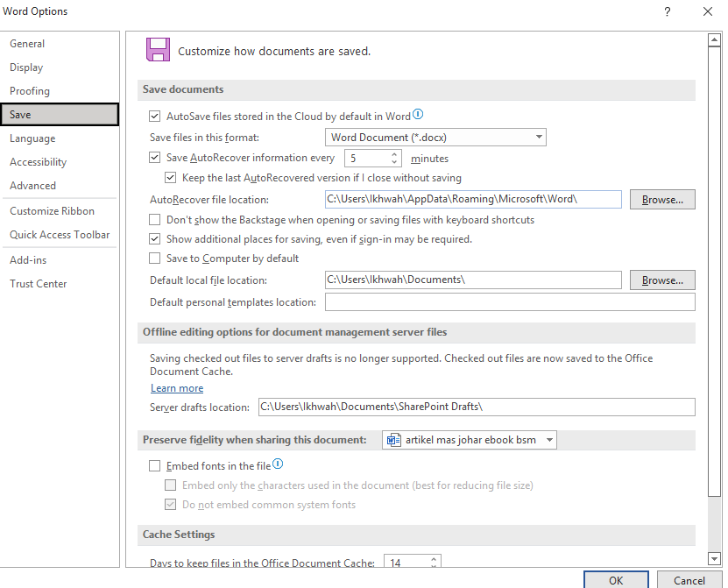Open the Display options category
Viewport: 728px width, 588px height.
[x=60, y=67]
